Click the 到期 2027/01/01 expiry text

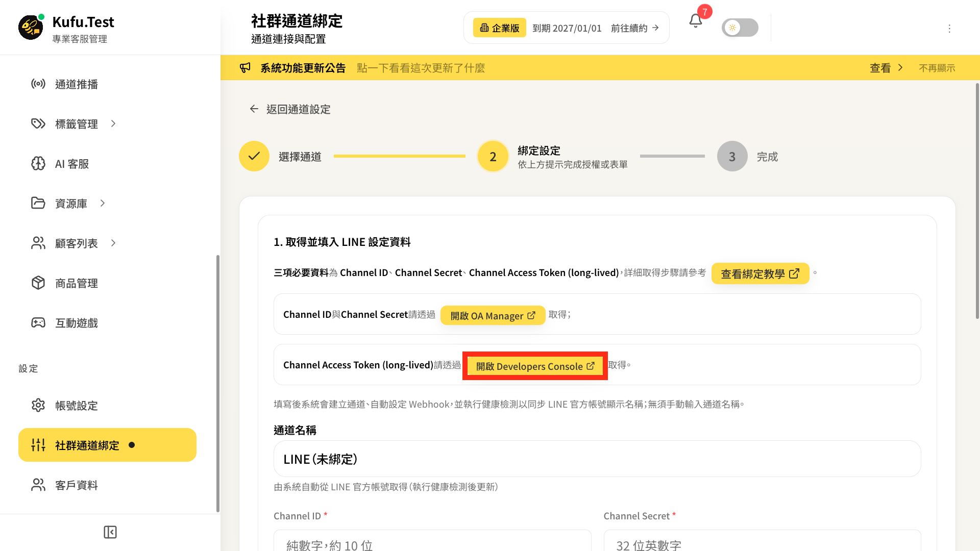(567, 28)
